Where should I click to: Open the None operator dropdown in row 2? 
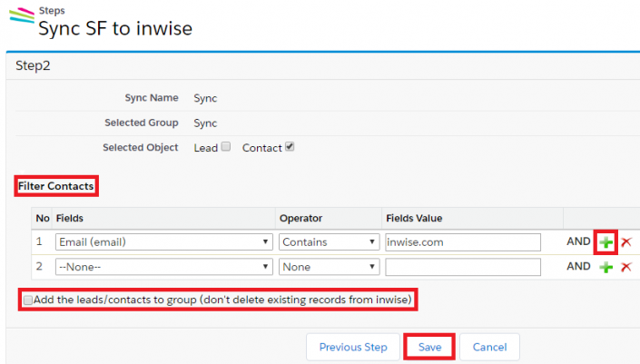[x=329, y=267]
